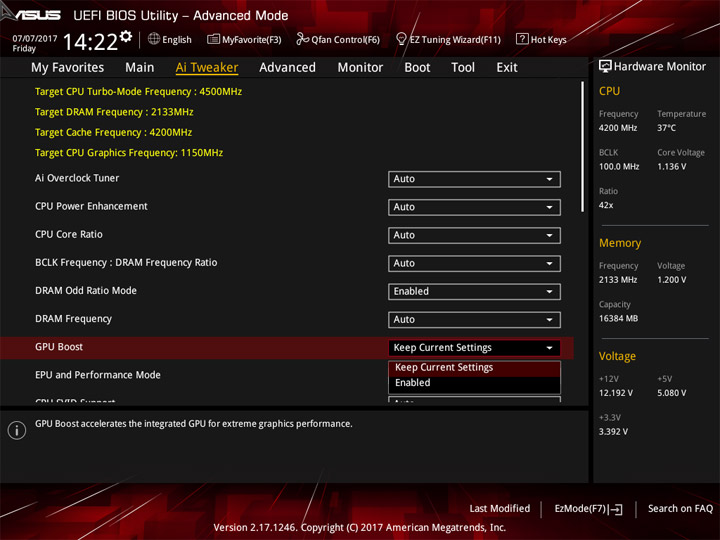Click the MyFavorite list icon
Screen dimensions: 720x540
point(213,39)
